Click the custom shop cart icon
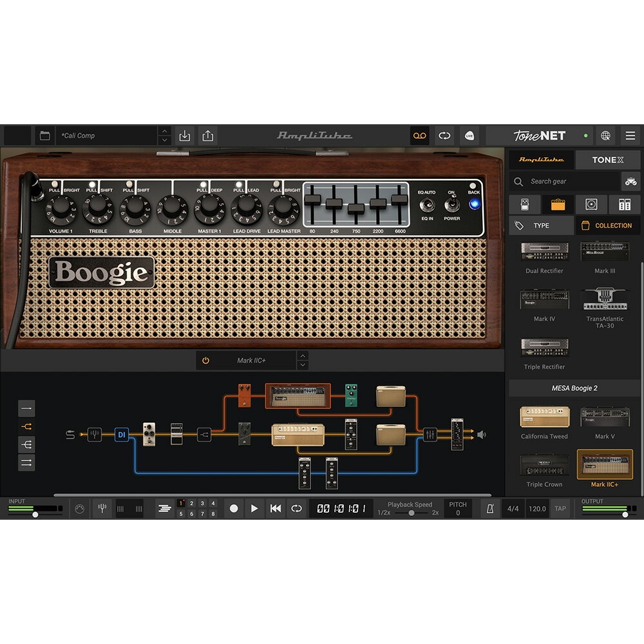644x644 pixels. (631, 181)
